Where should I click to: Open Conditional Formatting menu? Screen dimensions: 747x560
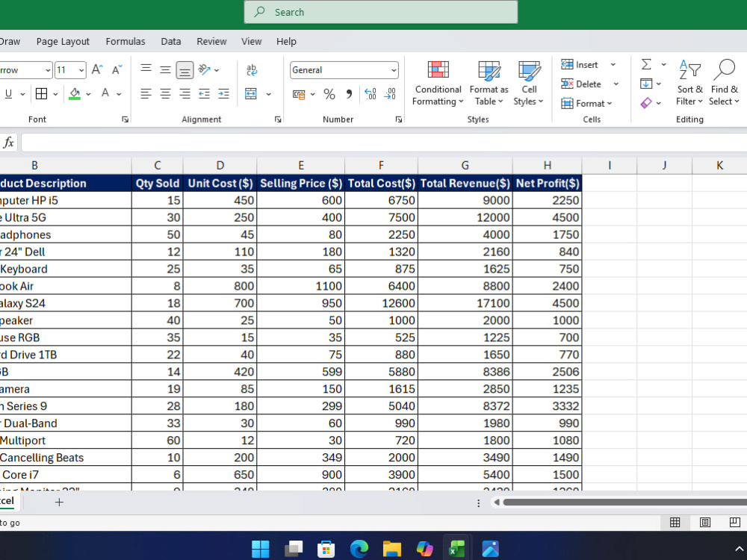pyautogui.click(x=438, y=84)
